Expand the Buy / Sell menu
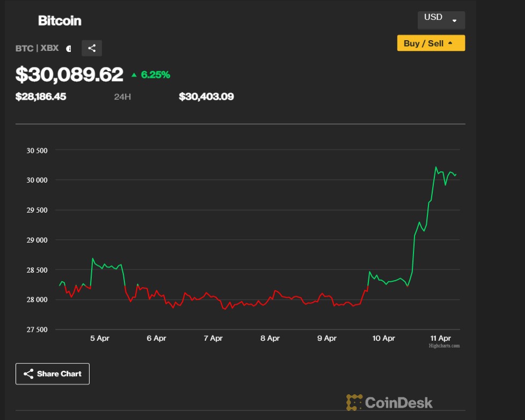 pyautogui.click(x=431, y=43)
